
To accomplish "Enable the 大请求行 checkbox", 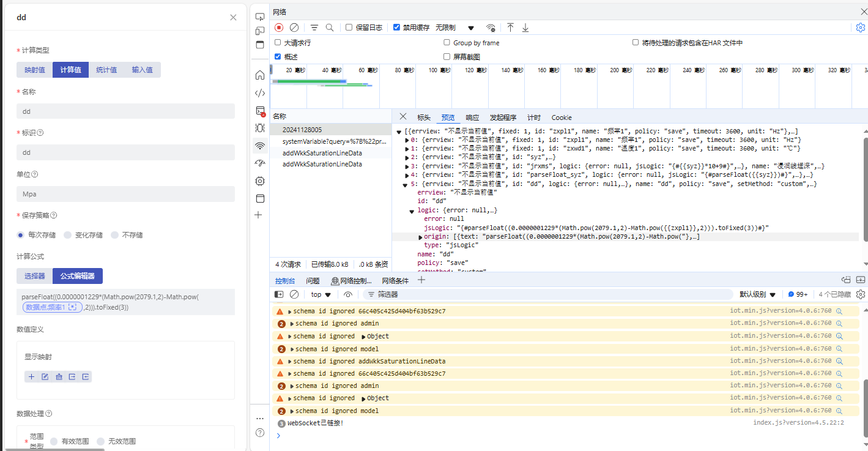I will click(278, 43).
